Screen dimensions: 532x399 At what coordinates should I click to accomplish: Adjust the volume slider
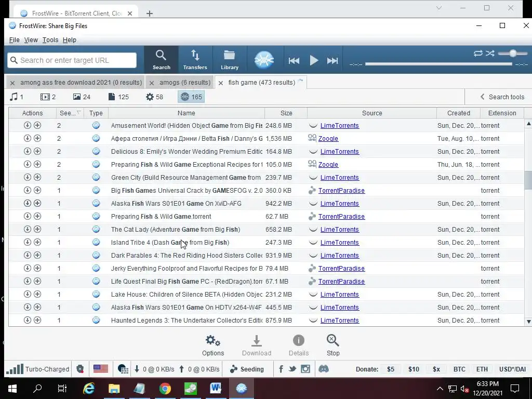click(x=513, y=54)
